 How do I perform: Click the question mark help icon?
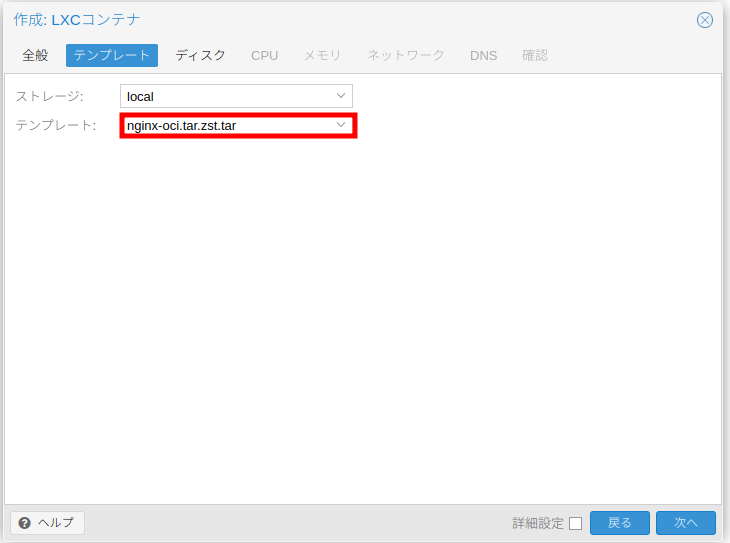24,523
